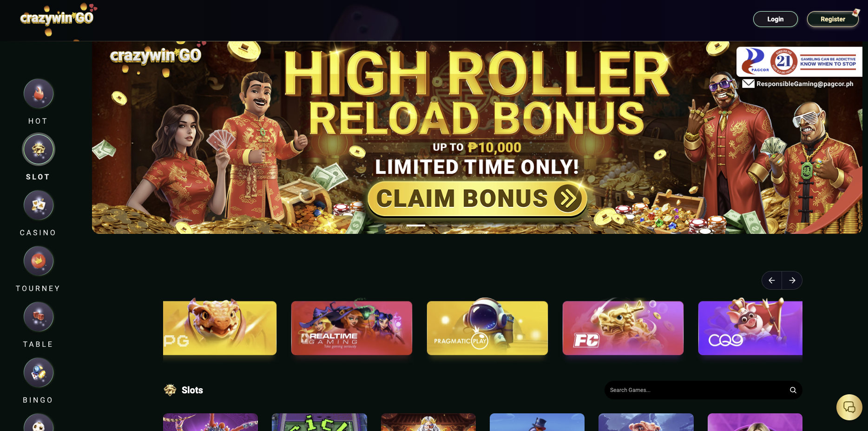Screen dimensions: 868x431
Task: Show previous providers with left arrow
Action: click(772, 280)
